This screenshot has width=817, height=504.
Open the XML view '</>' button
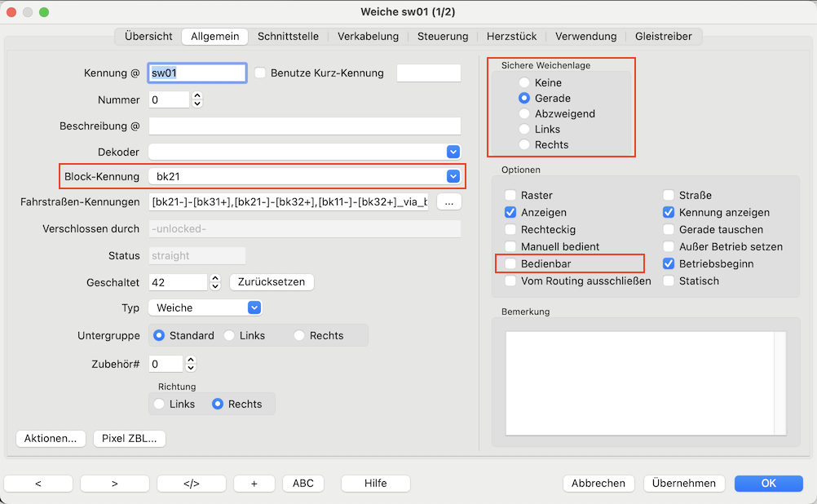click(x=191, y=483)
